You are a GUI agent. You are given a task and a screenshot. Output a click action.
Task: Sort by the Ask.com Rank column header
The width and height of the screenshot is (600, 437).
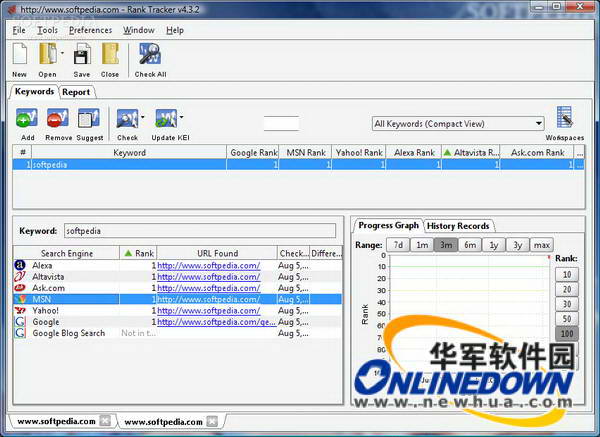[537, 152]
